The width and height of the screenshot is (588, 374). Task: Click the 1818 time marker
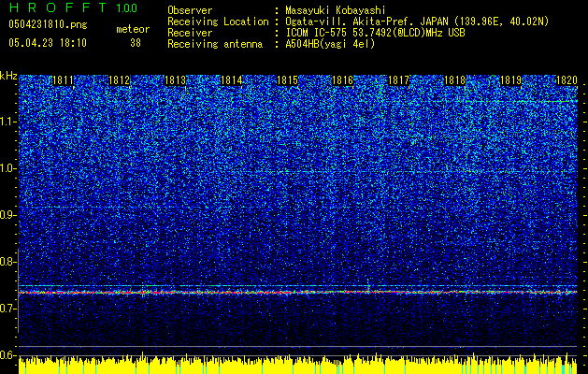pos(454,80)
